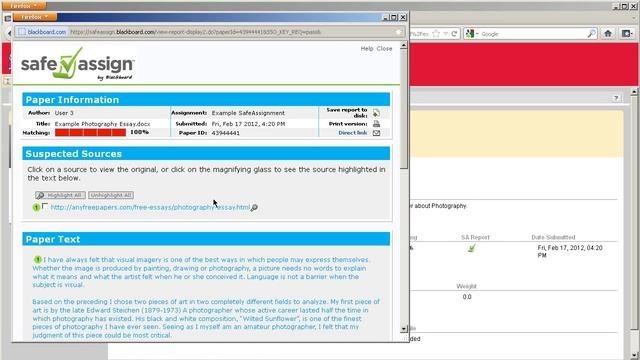This screenshot has height=360, width=640.
Task: Click the Google search engine icon
Action: coord(470,34)
